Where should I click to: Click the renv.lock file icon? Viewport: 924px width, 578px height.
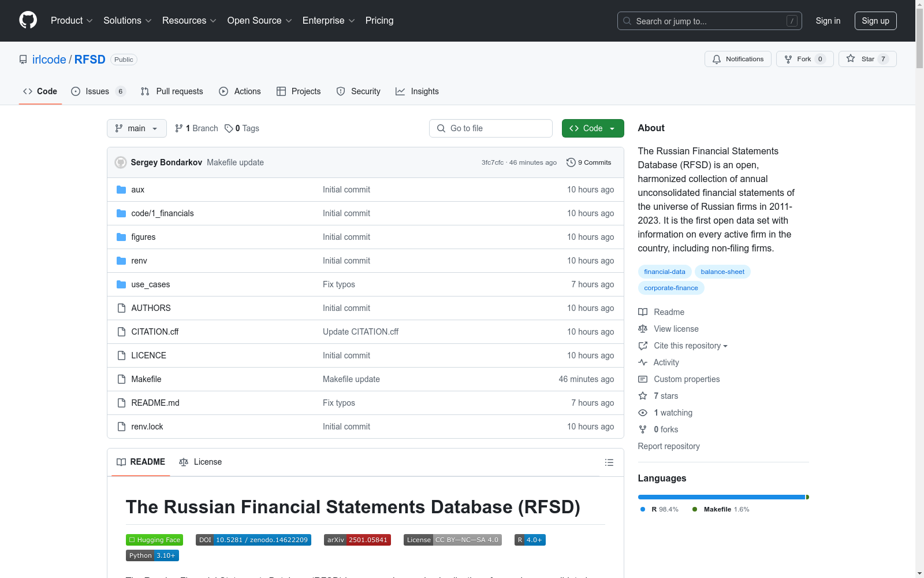(x=121, y=427)
